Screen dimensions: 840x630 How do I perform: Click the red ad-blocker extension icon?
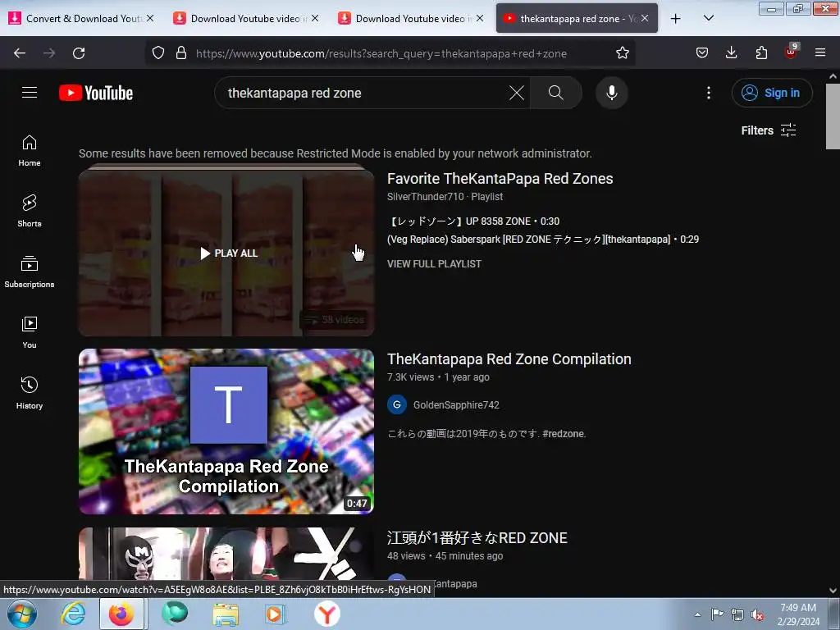[x=791, y=52]
